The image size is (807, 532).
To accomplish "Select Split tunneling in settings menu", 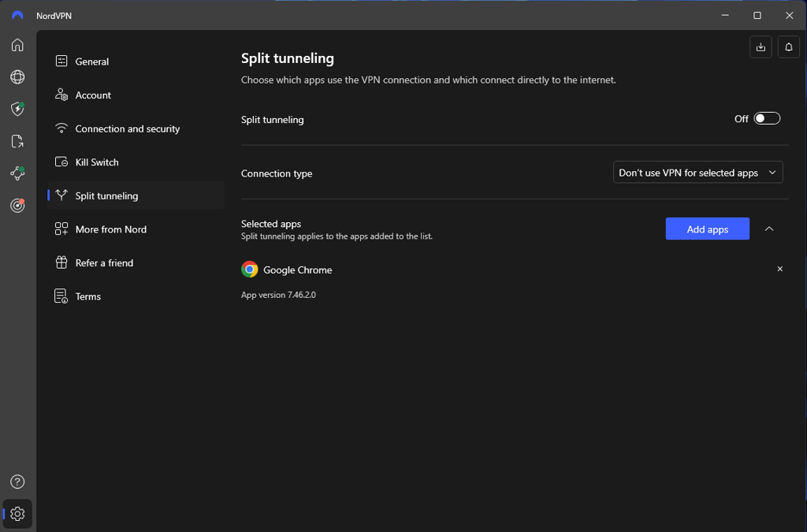I will click(x=136, y=195).
